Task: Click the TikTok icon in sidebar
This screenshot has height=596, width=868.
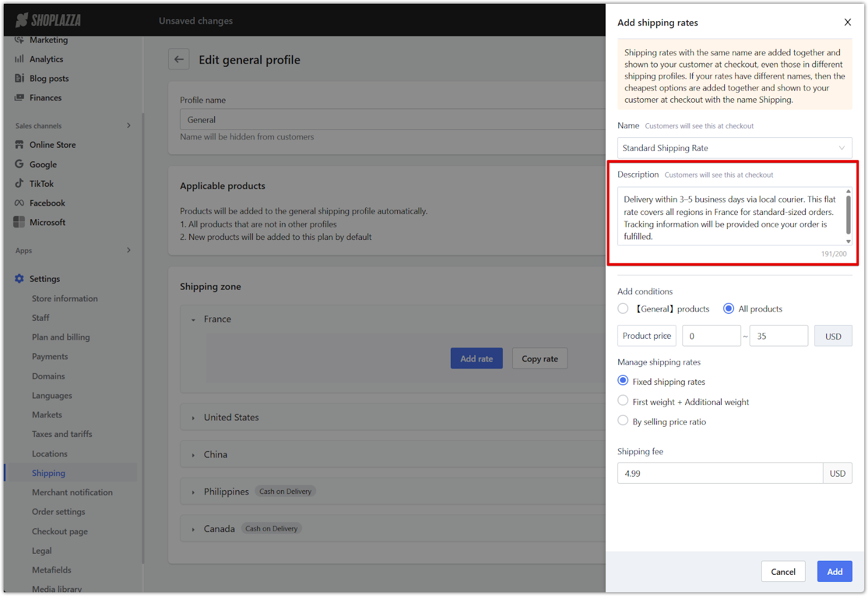Action: pos(20,183)
